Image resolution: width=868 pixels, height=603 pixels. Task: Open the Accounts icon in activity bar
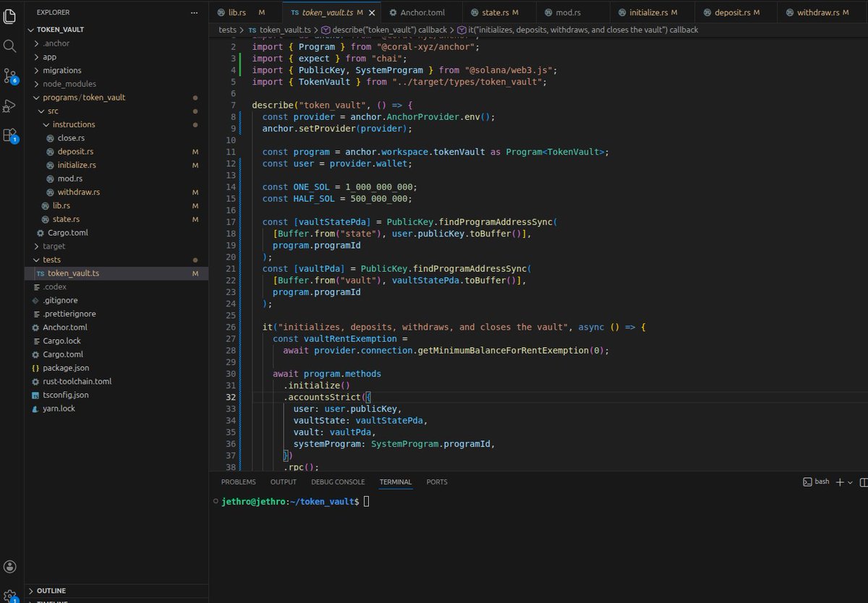coord(10,567)
